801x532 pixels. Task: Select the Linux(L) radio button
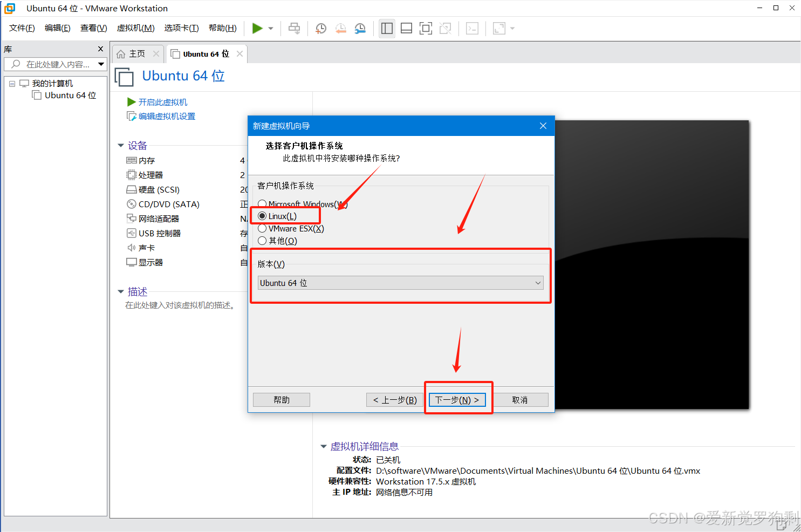262,216
